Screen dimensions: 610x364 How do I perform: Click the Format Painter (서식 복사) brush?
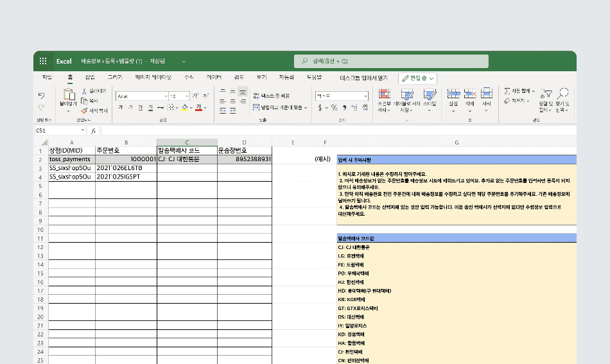click(84, 111)
